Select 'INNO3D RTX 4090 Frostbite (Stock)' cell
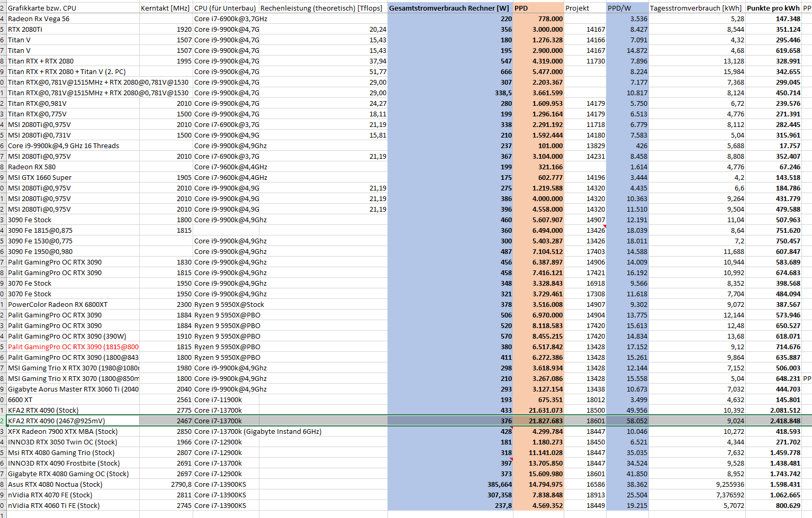The width and height of the screenshot is (812, 518). (73, 463)
